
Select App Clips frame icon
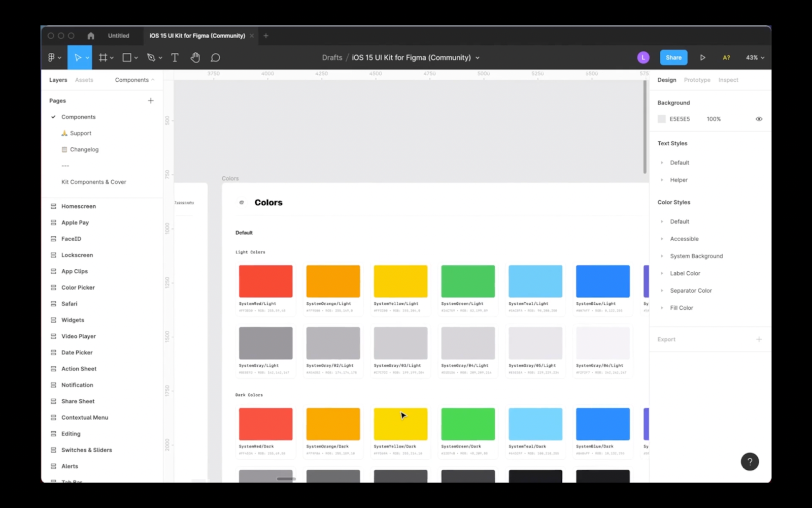53,271
